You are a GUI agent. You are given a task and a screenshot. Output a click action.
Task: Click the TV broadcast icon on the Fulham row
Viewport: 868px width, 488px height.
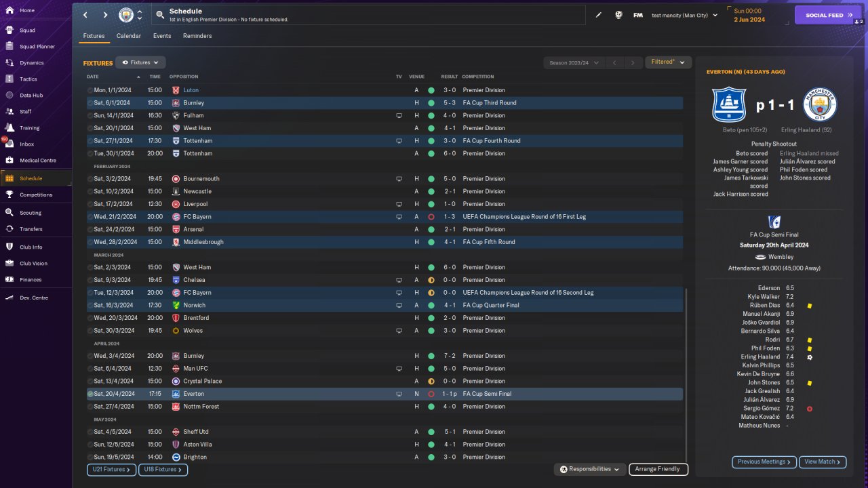click(x=399, y=116)
